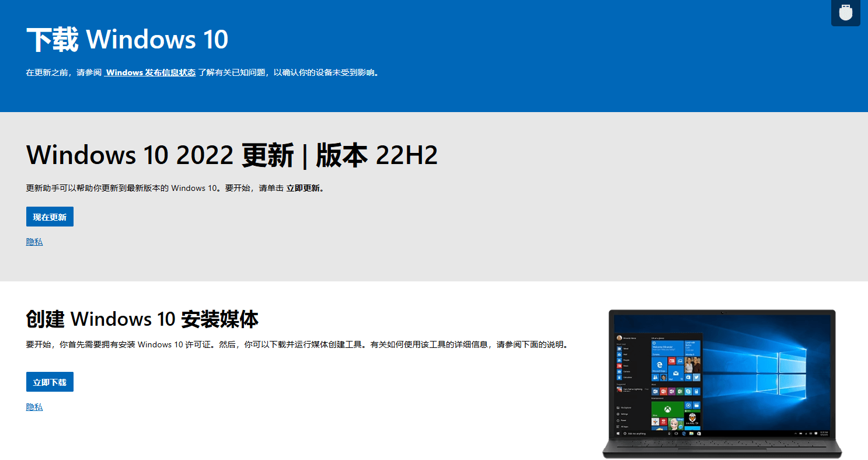The height and width of the screenshot is (460, 868).
Task: Click the Power option in the Start menu image
Action: click(x=619, y=420)
